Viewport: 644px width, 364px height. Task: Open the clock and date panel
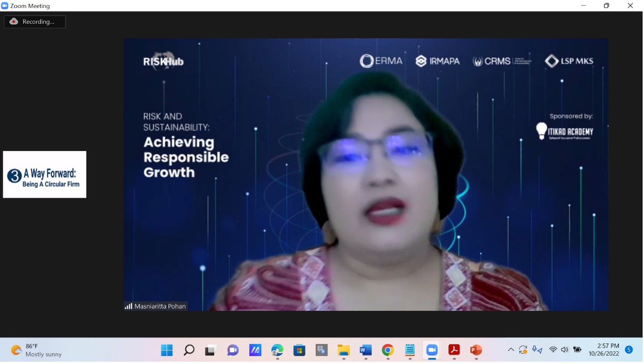(x=604, y=350)
